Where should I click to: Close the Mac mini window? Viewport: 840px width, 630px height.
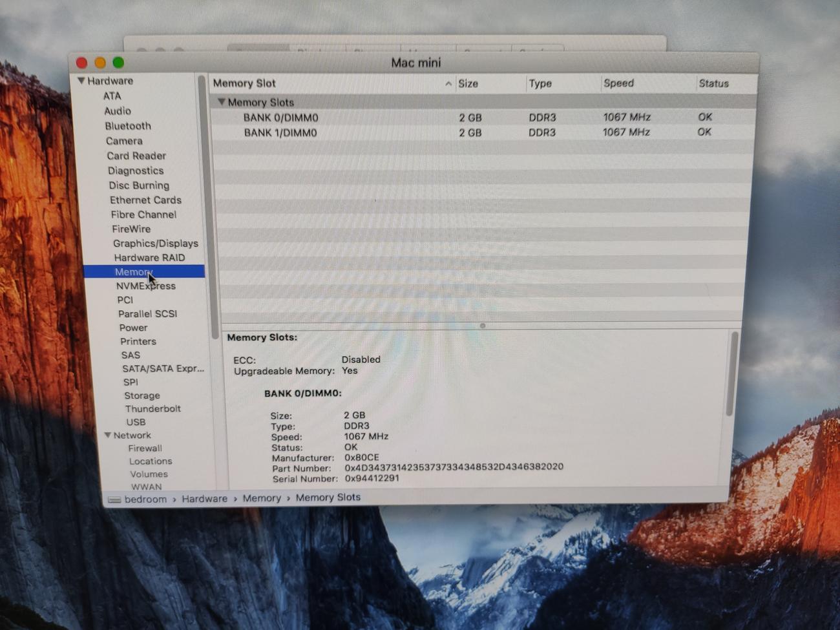pyautogui.click(x=82, y=63)
